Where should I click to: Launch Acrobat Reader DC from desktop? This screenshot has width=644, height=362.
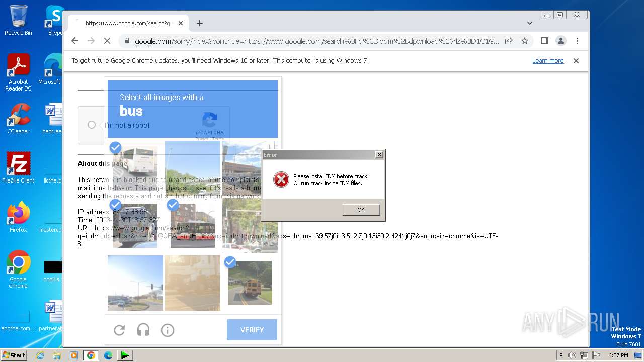(18, 72)
